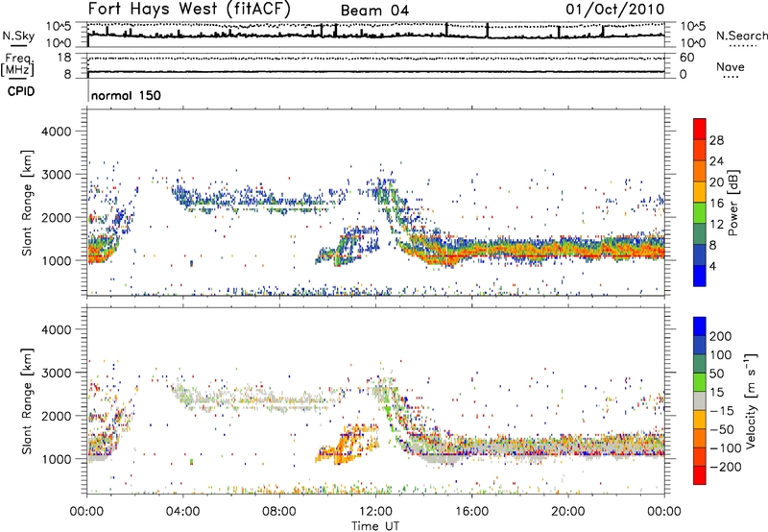
Task: Click the frequency axis value 18
Action: pyautogui.click(x=64, y=58)
